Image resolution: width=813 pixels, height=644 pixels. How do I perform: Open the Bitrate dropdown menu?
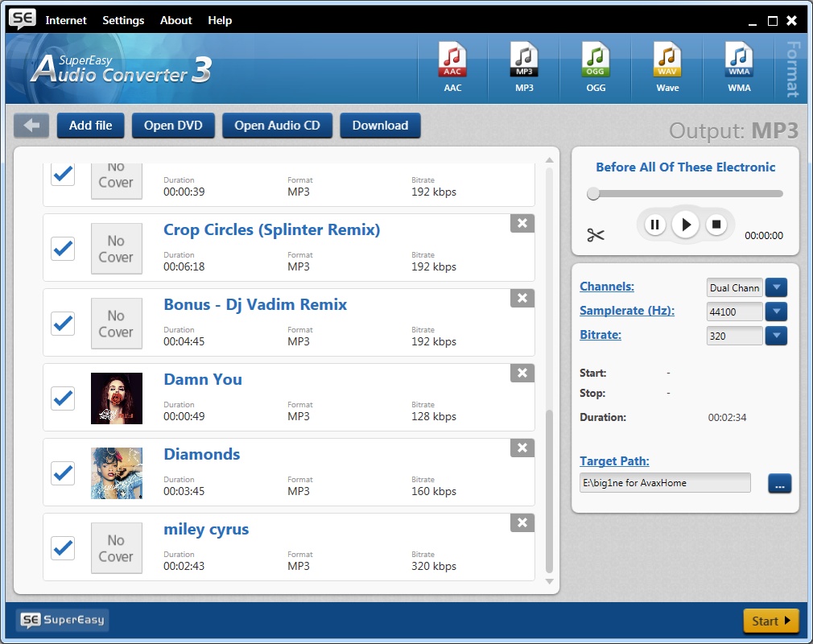click(x=775, y=336)
